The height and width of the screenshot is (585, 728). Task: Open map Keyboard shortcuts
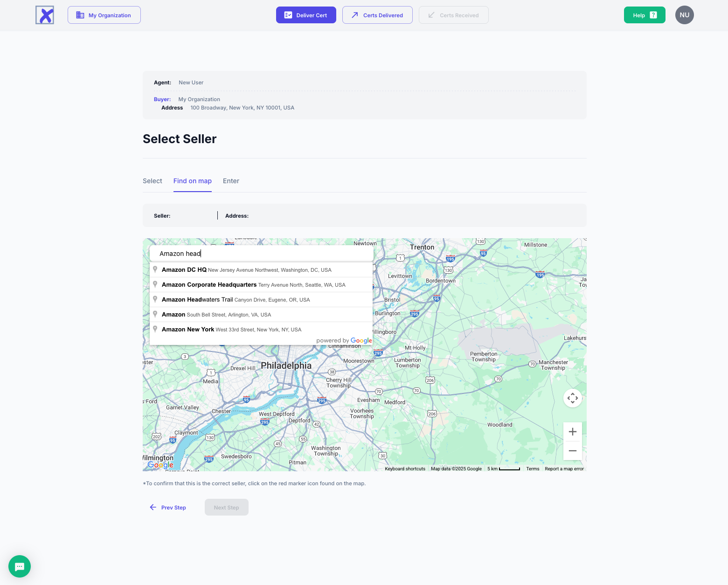(x=405, y=469)
